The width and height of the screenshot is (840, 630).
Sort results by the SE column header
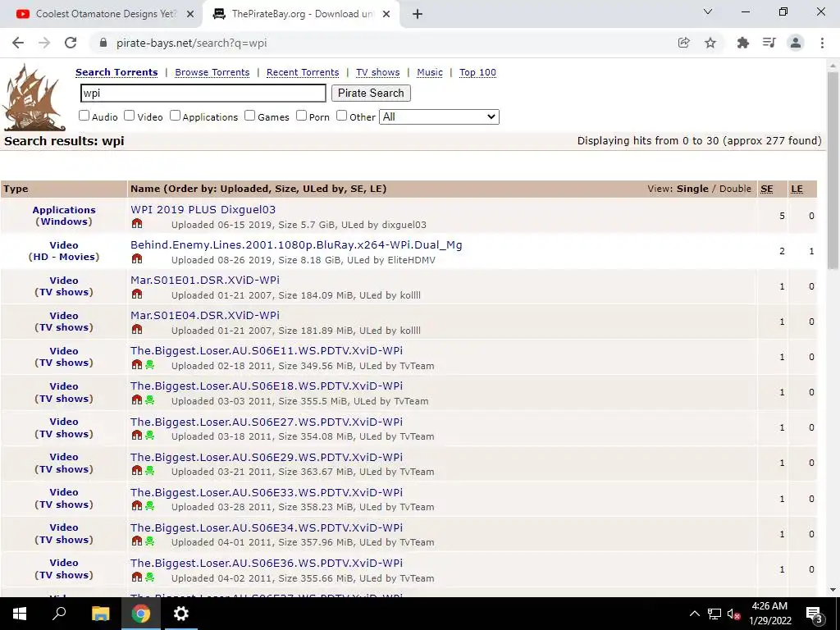click(x=767, y=189)
